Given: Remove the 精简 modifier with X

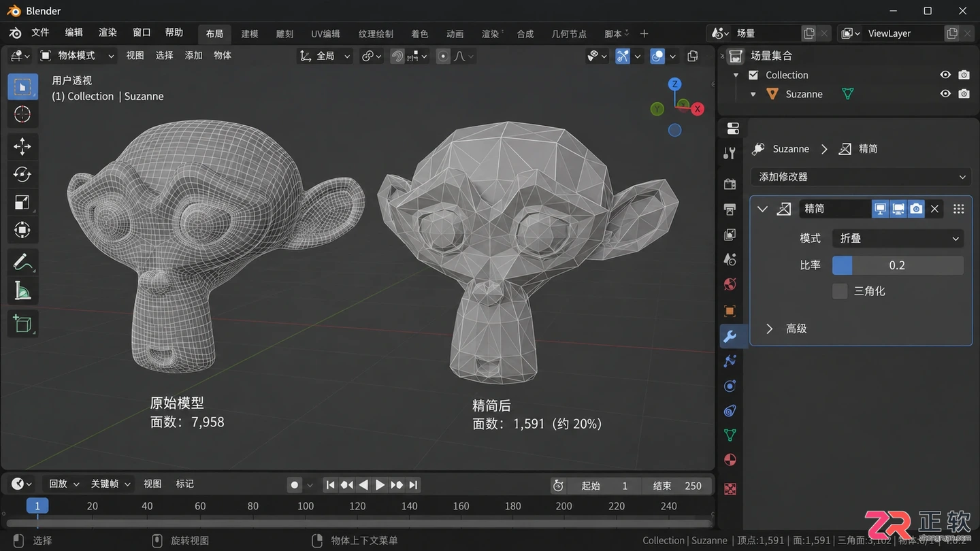Looking at the screenshot, I should point(935,209).
